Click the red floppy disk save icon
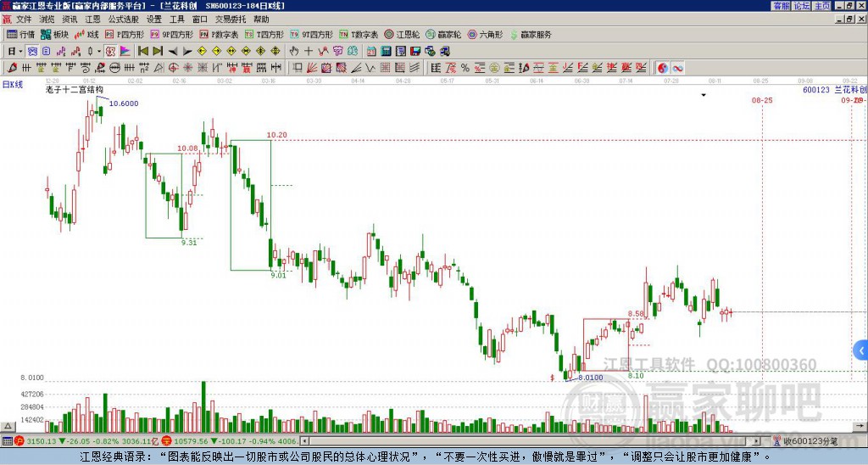Viewport: 868px width, 465px height. coord(415,52)
